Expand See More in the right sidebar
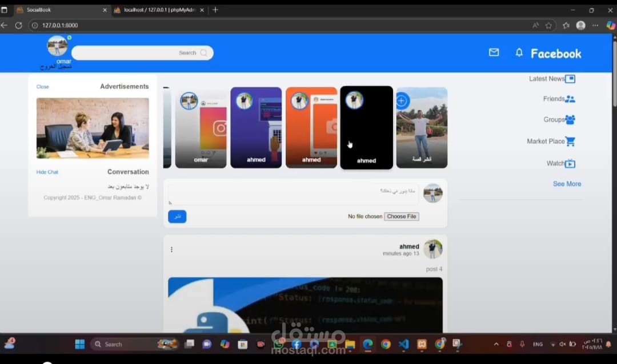The image size is (617, 364). [x=567, y=184]
